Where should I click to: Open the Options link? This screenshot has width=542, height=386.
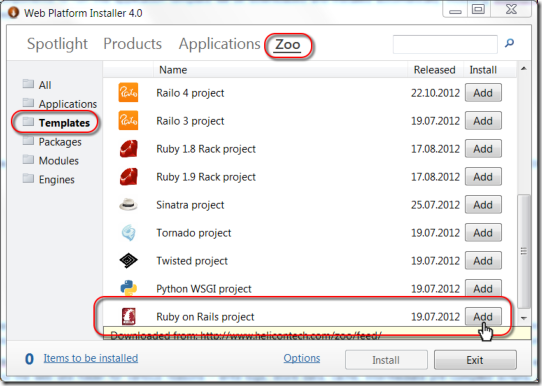click(302, 358)
